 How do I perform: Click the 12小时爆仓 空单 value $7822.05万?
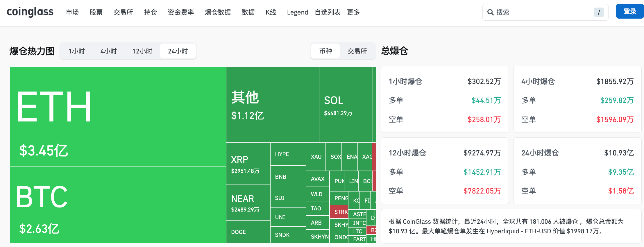(482, 191)
